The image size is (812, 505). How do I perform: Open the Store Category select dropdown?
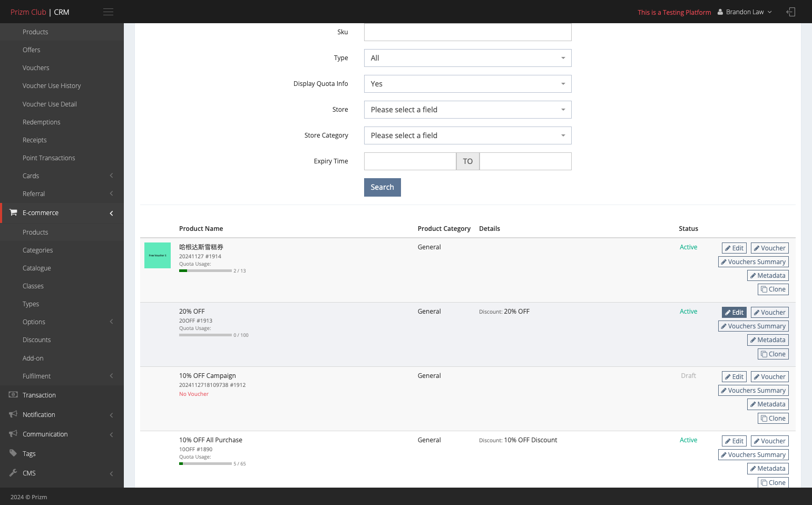pos(467,135)
